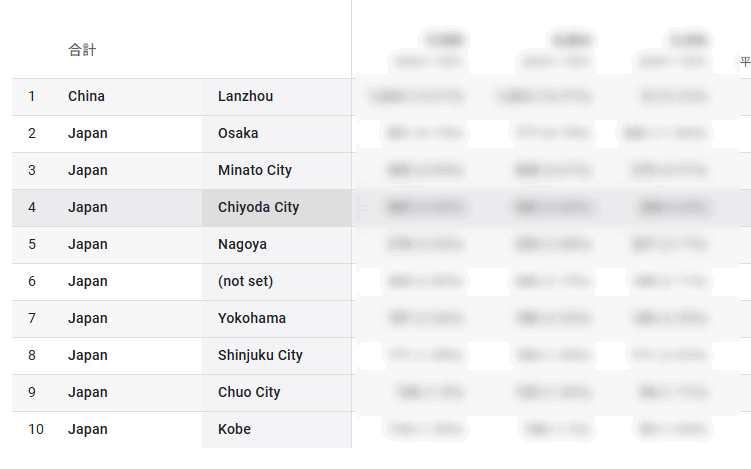This screenshot has height=469, width=751.
Task: Click the Minato City cell
Action: (x=255, y=171)
